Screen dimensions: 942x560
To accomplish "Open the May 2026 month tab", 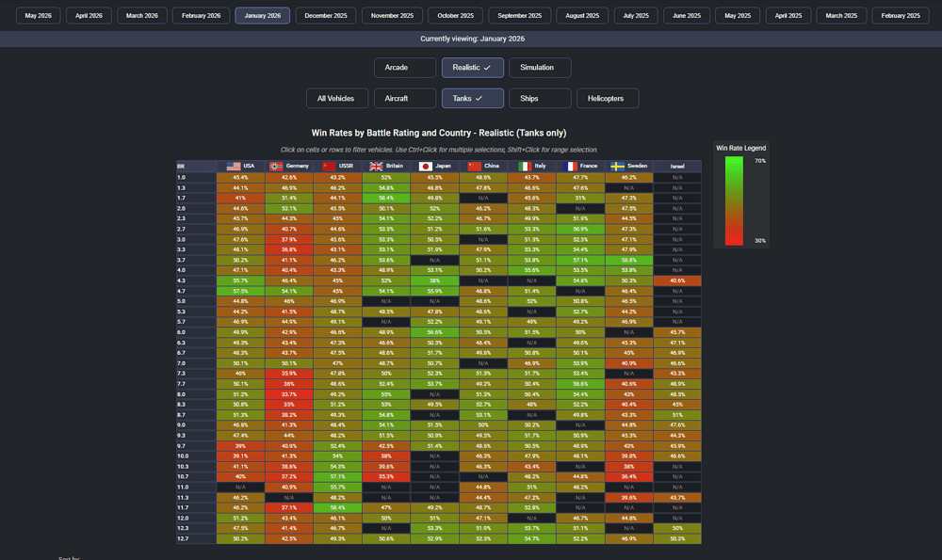I will tap(38, 16).
